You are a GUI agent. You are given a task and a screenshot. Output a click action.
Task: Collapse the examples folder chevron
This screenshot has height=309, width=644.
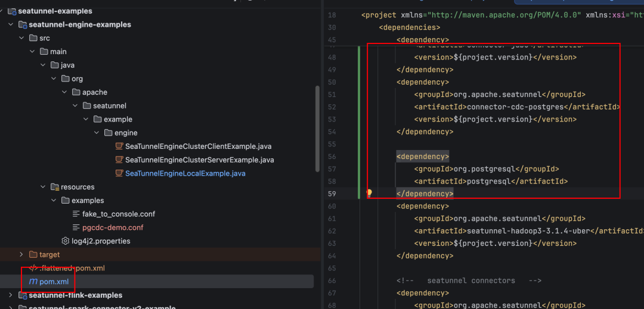[54, 201]
